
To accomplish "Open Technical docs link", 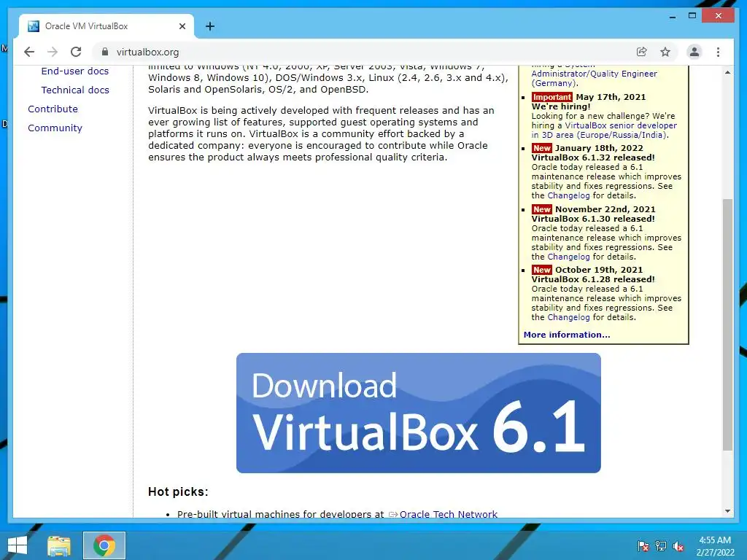I will pyautogui.click(x=75, y=90).
